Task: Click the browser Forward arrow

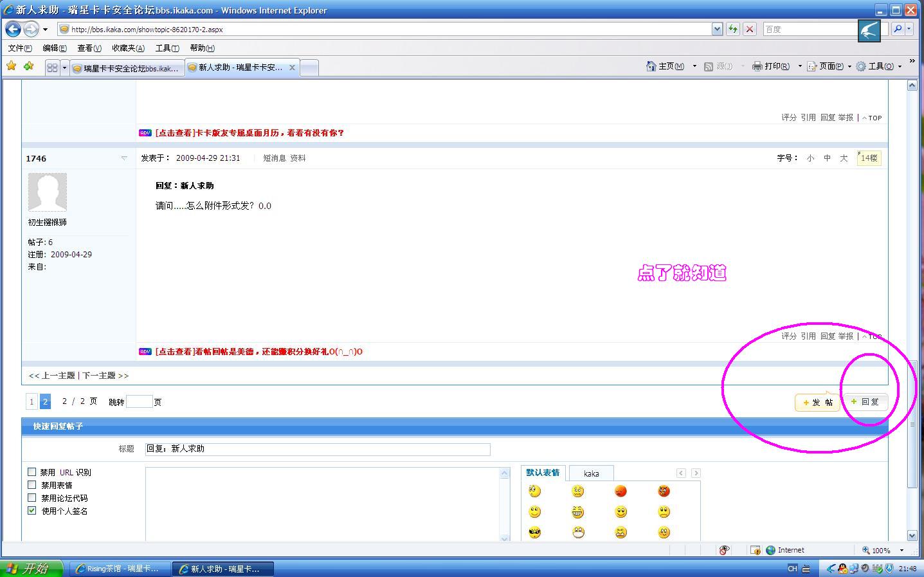Action: click(x=30, y=29)
